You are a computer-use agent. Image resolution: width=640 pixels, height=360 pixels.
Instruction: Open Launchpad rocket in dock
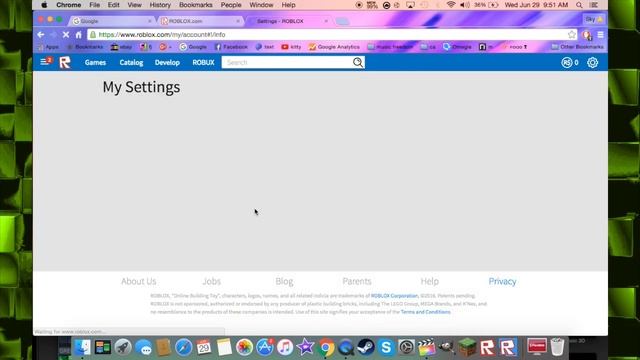[x=122, y=347]
